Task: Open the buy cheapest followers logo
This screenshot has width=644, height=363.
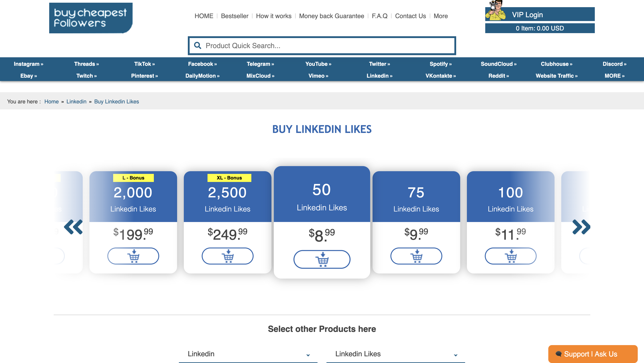Action: coord(91,18)
